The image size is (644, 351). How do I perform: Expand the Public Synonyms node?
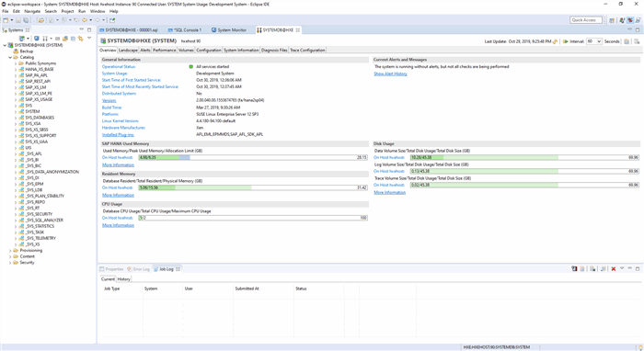pyautogui.click(x=16, y=63)
